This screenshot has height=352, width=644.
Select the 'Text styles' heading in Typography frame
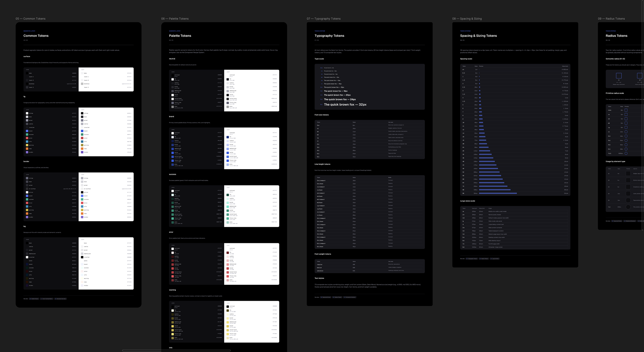(x=319, y=278)
